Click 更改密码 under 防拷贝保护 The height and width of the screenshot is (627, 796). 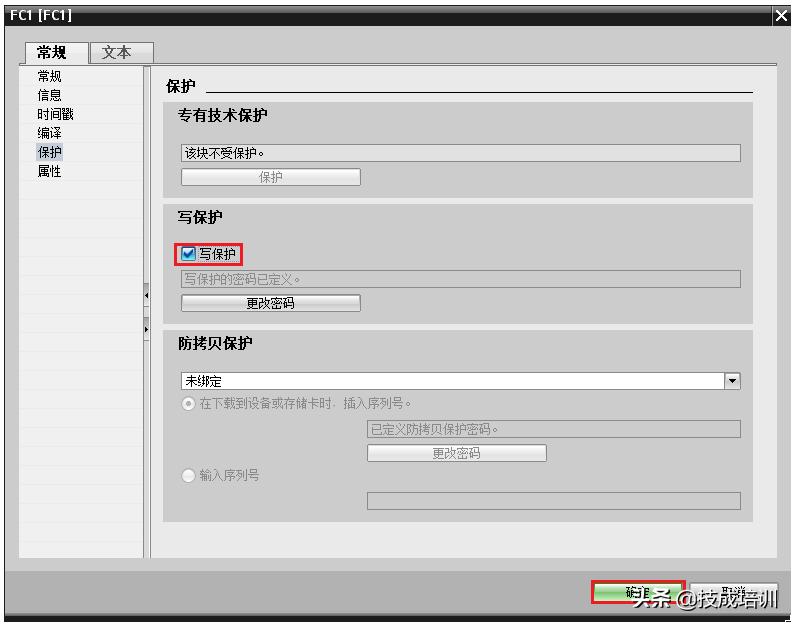[456, 453]
